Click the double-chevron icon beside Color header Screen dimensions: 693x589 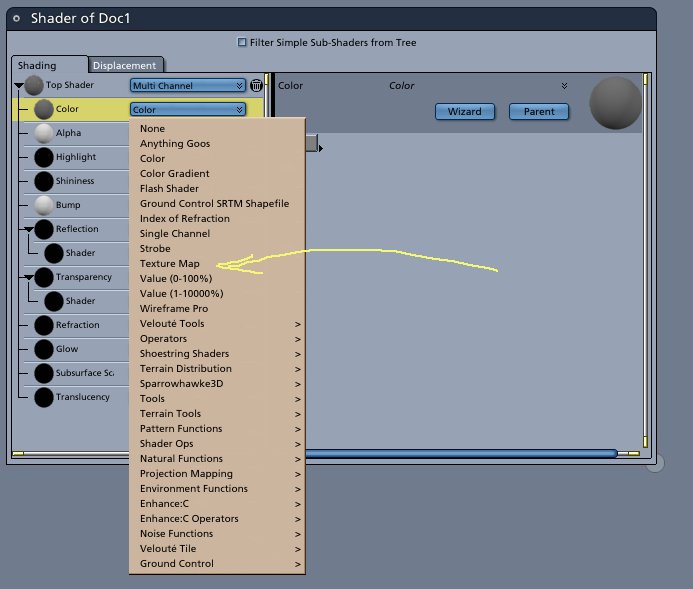tap(564, 86)
